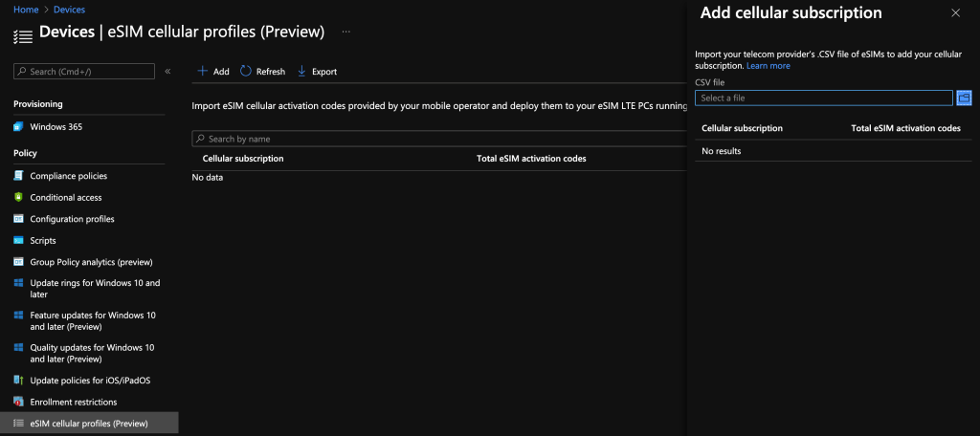Open Configuration profiles in Policy section
This screenshot has width=980, height=436.
72,219
